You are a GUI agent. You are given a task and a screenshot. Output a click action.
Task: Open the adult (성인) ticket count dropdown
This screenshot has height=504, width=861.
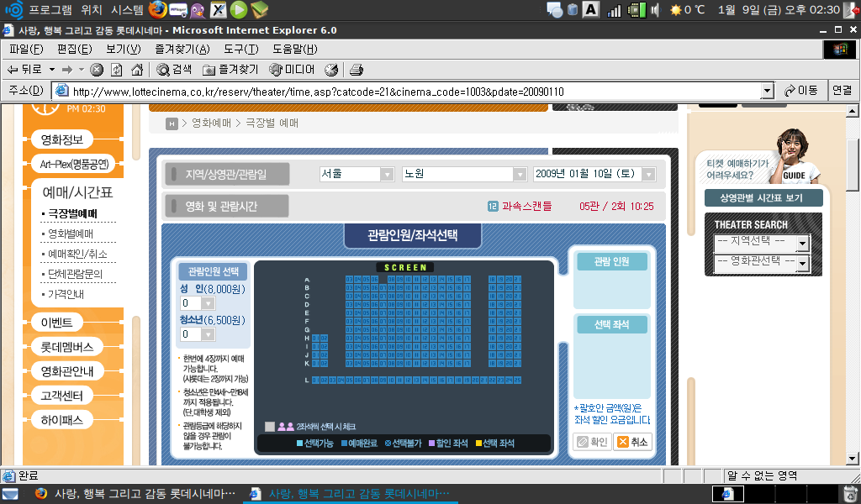click(x=198, y=303)
